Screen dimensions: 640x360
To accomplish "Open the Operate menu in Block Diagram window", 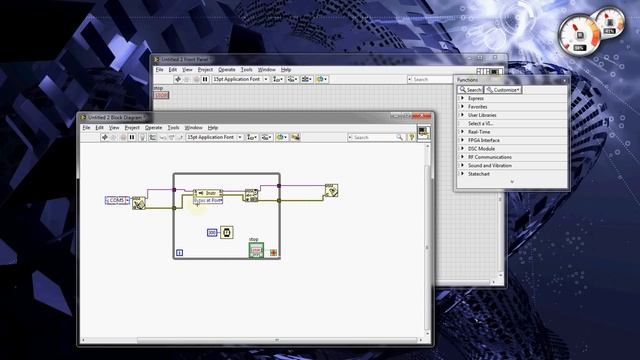I will click(x=153, y=128).
